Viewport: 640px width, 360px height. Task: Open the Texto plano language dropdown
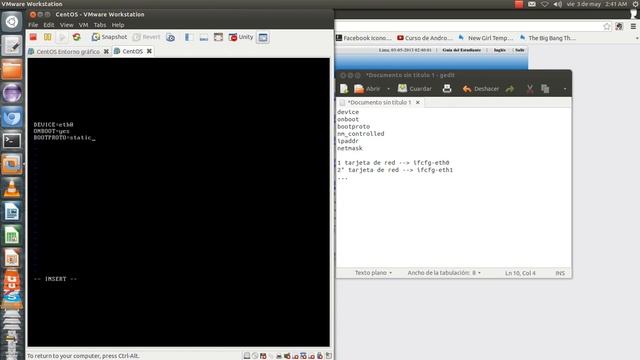[x=373, y=273]
